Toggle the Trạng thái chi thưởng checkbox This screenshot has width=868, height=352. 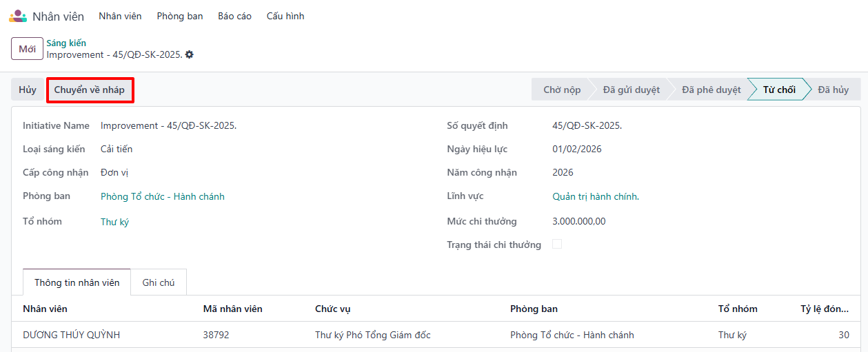tap(557, 244)
